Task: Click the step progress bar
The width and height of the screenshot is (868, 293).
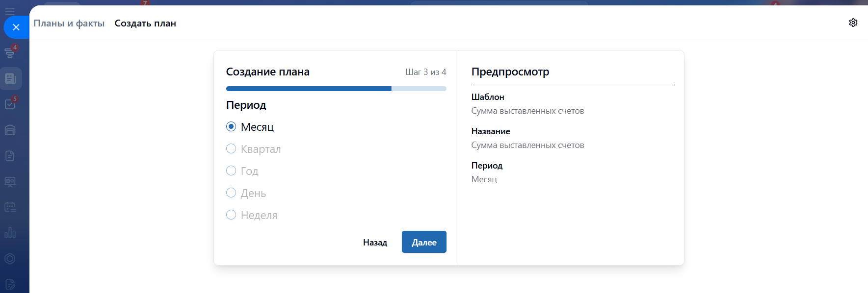Action: click(336, 89)
